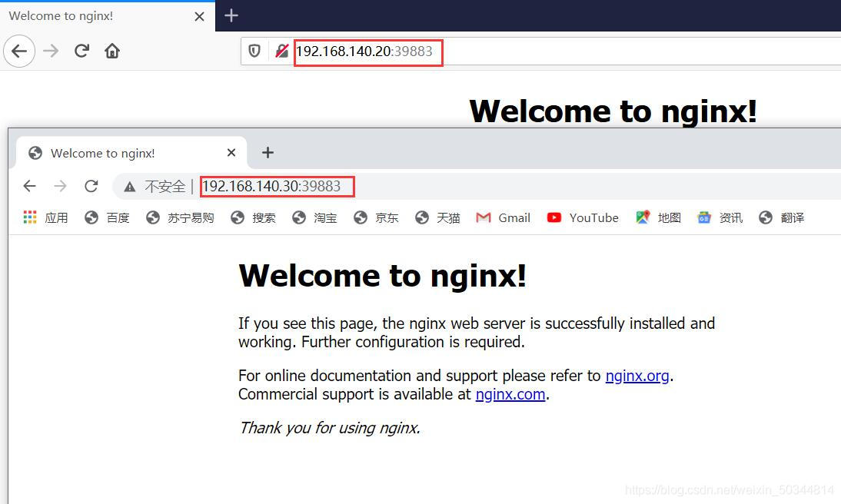The height and width of the screenshot is (504, 841).
Task: Click Firefox back arrow button
Action: click(19, 51)
